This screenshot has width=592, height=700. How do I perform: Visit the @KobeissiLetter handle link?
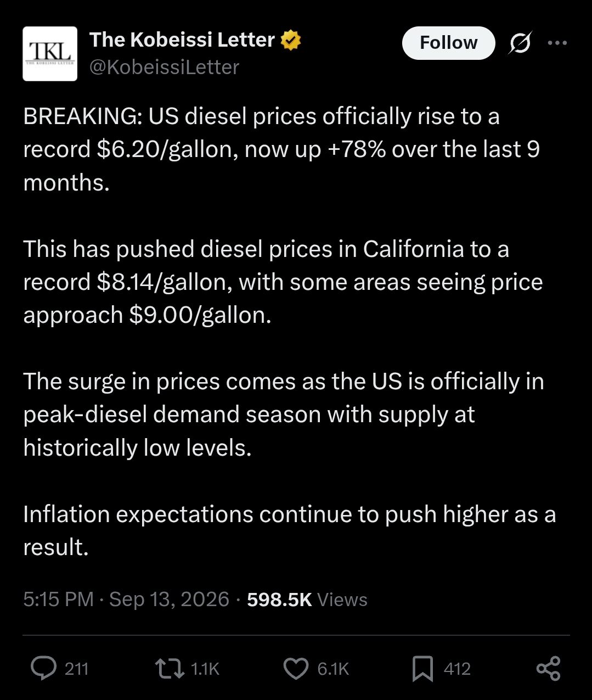[x=164, y=68]
